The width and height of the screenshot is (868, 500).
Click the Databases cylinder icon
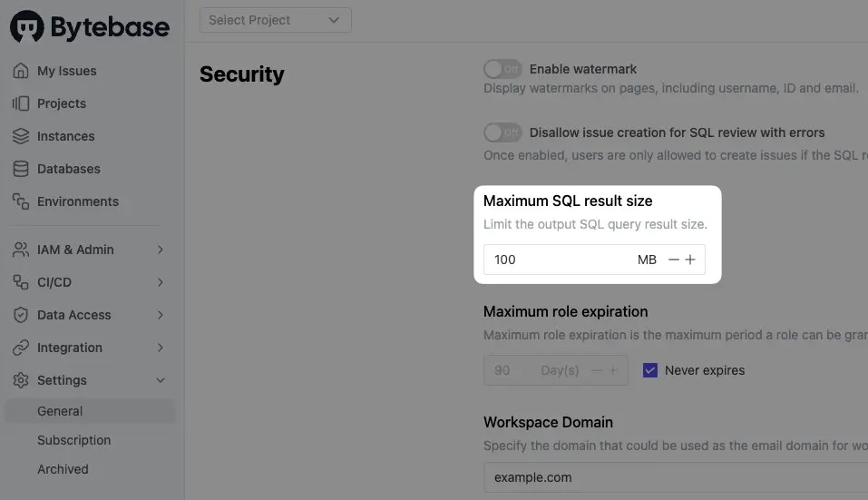pyautogui.click(x=21, y=169)
